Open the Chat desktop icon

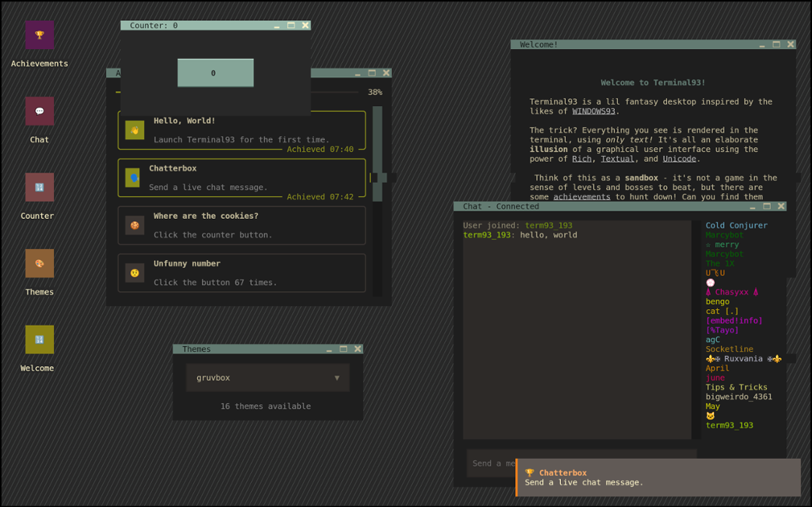[39, 111]
